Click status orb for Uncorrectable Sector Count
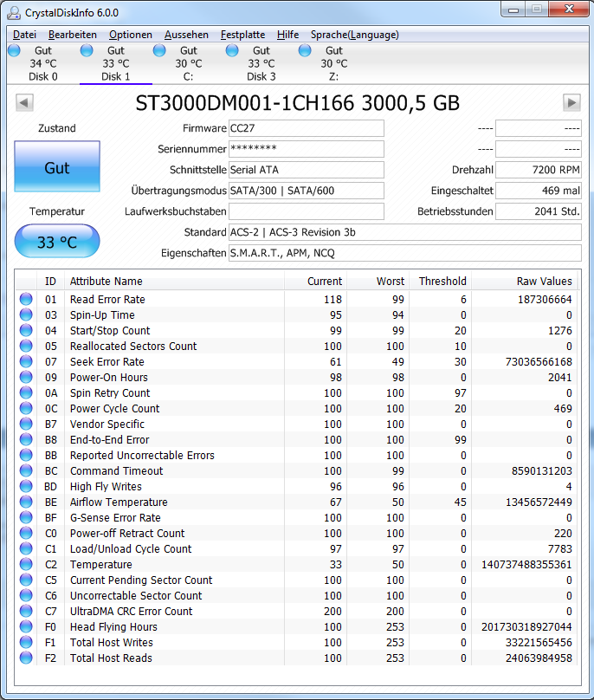This screenshot has height=700, width=594. [x=26, y=595]
